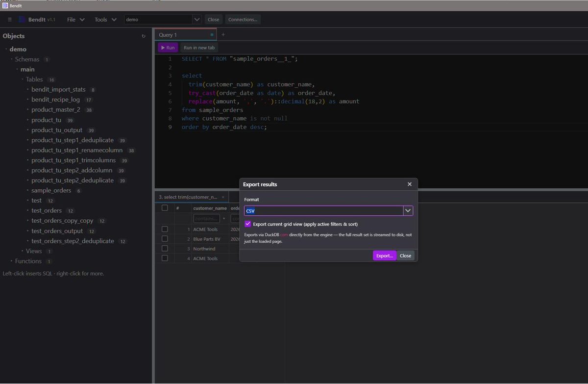Click the Close connection button in toolbar
This screenshot has height=384, width=588.
(213, 20)
